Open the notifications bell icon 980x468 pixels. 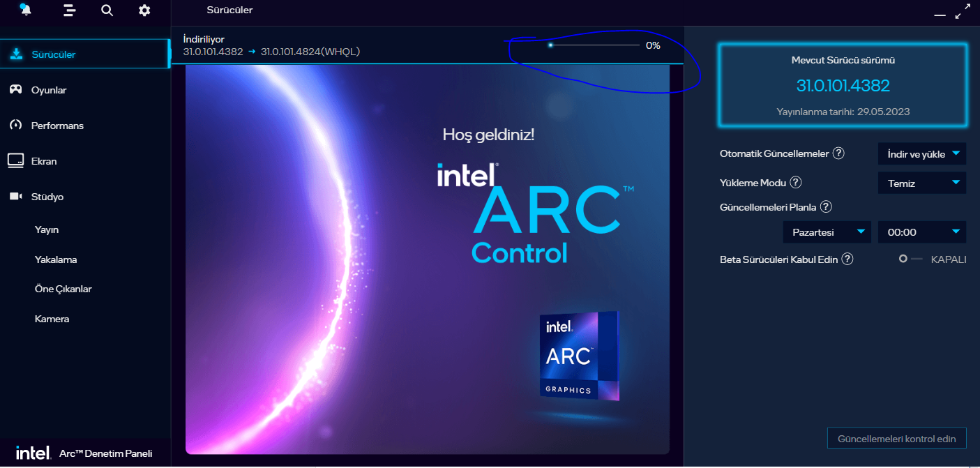coord(26,10)
